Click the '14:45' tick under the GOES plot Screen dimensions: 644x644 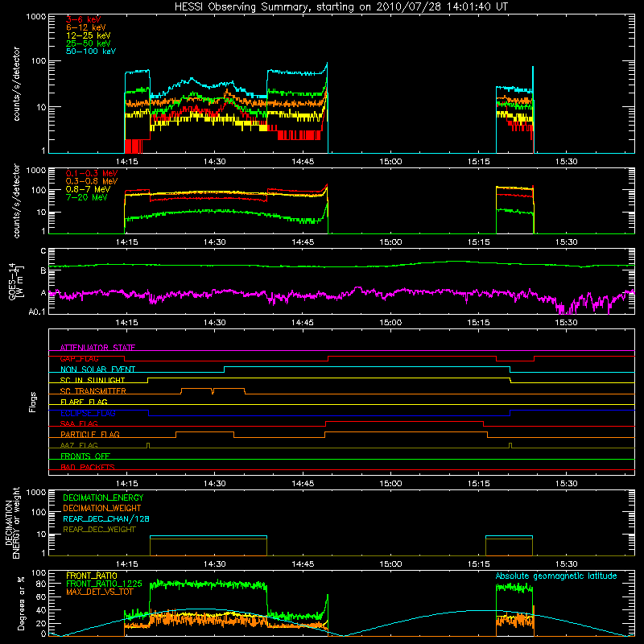pyautogui.click(x=303, y=323)
